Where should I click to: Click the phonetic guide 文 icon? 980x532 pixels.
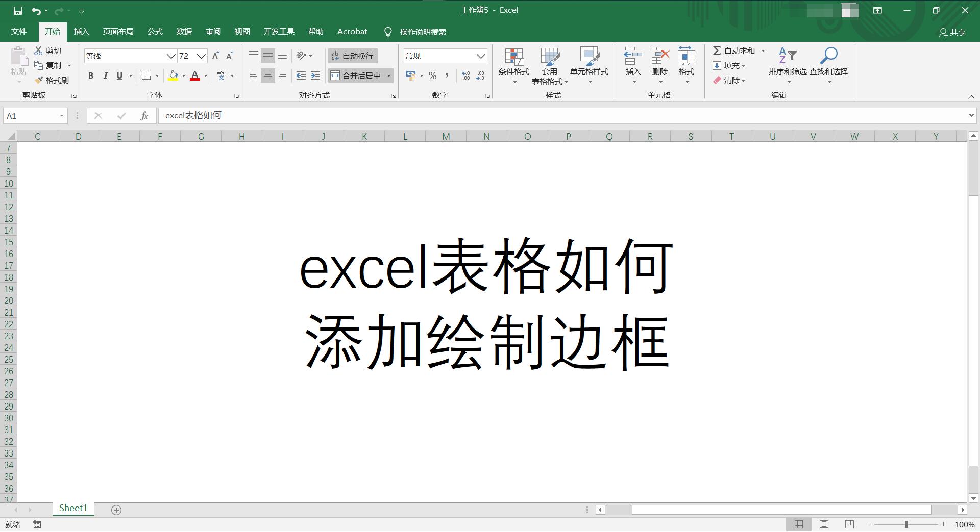point(221,75)
